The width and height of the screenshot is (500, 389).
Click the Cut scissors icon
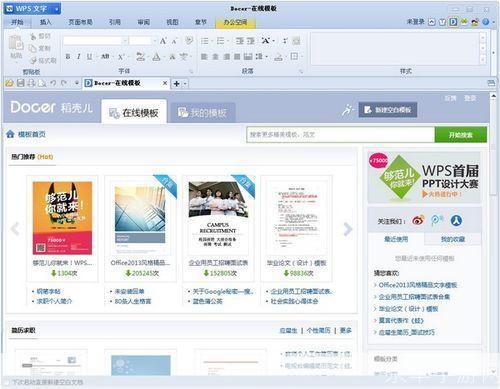tap(33, 36)
